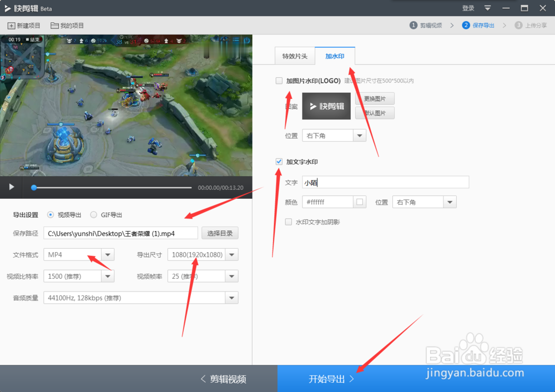This screenshot has height=392, width=555.
Task: Click the 选择目录 button
Action: (220, 233)
